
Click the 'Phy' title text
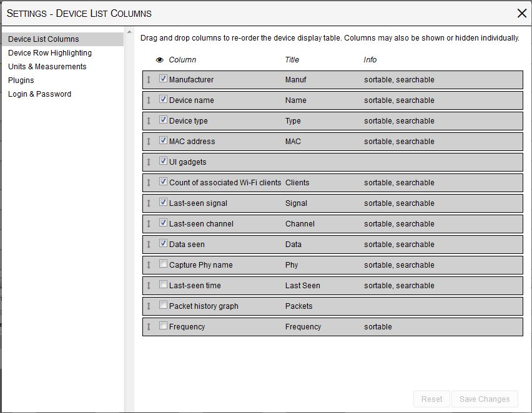click(292, 265)
